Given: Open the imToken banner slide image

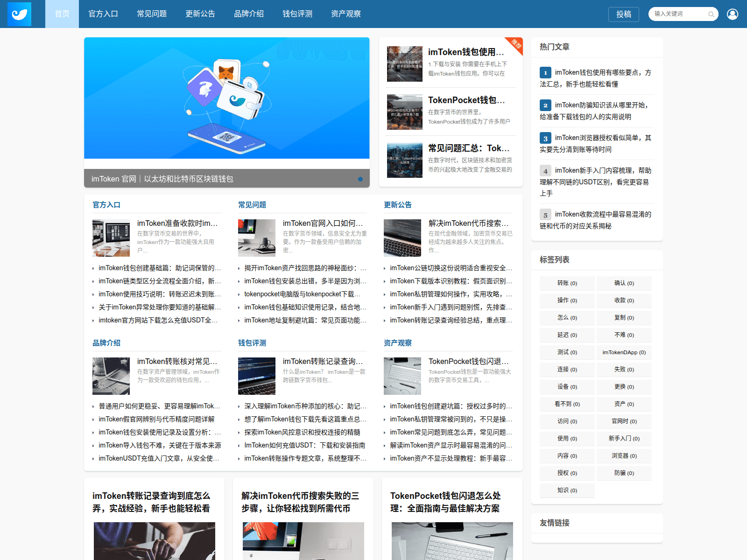Looking at the screenshot, I should [x=227, y=98].
